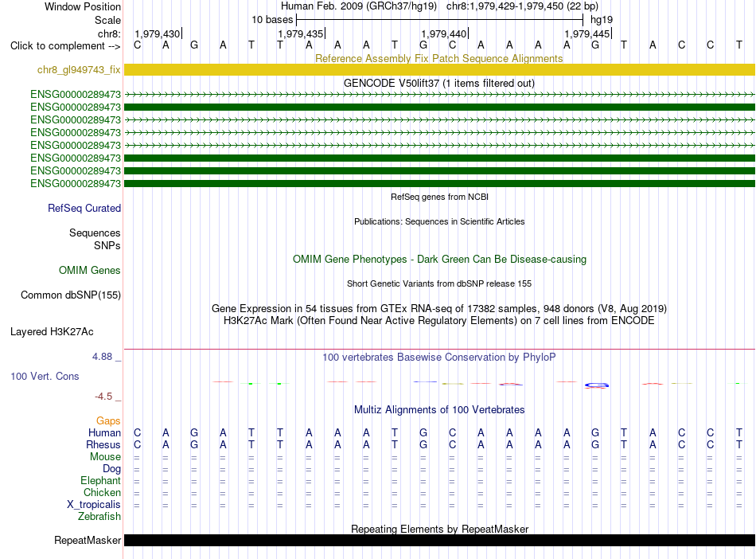The image size is (756, 559).
Task: Open Short Genetic Variants from dbSNP release 155
Action: click(438, 283)
